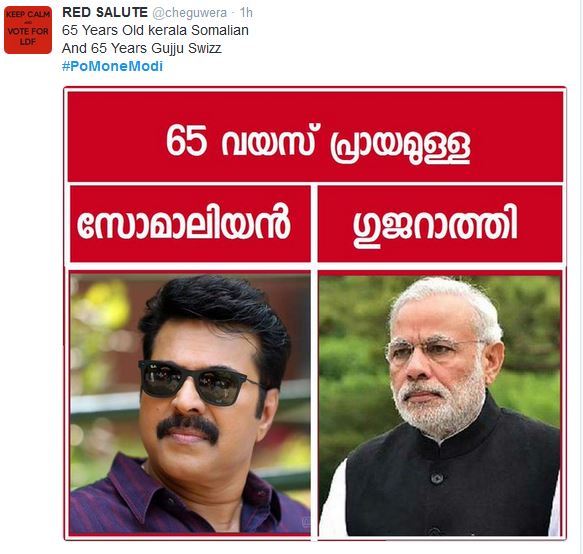
Task: Click the @cheguwera handle
Action: 190,13
